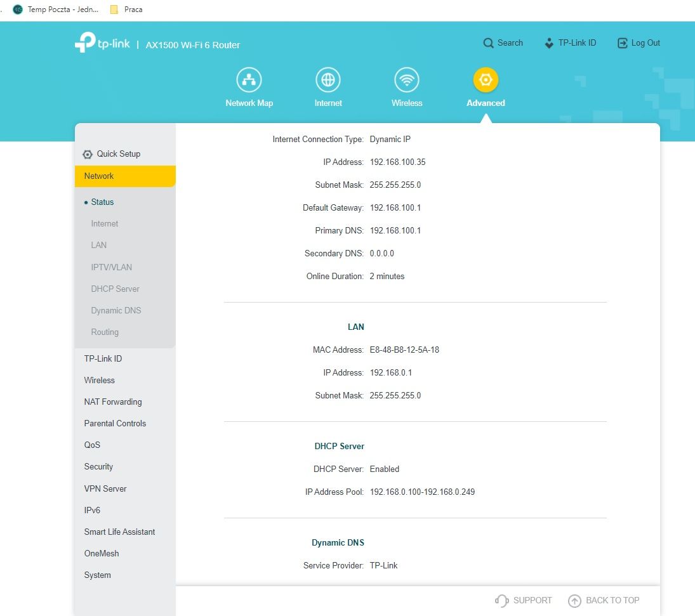
Task: Open Smart Life Assistant in the sidebar
Action: [120, 532]
